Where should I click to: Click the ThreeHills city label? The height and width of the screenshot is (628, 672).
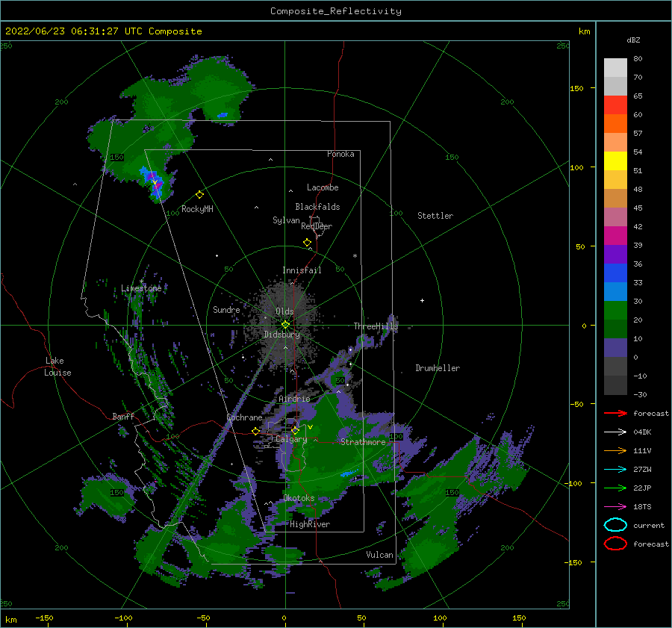(376, 326)
